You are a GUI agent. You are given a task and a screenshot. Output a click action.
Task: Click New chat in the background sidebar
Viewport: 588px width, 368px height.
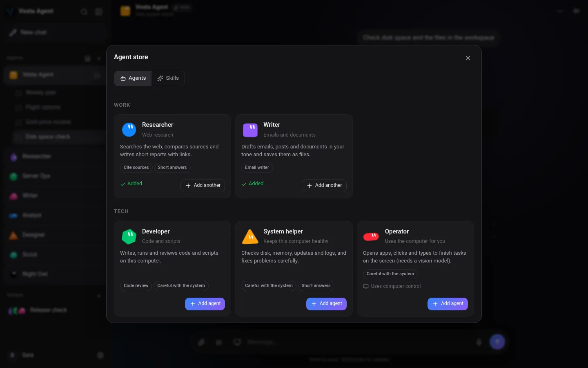pos(55,32)
